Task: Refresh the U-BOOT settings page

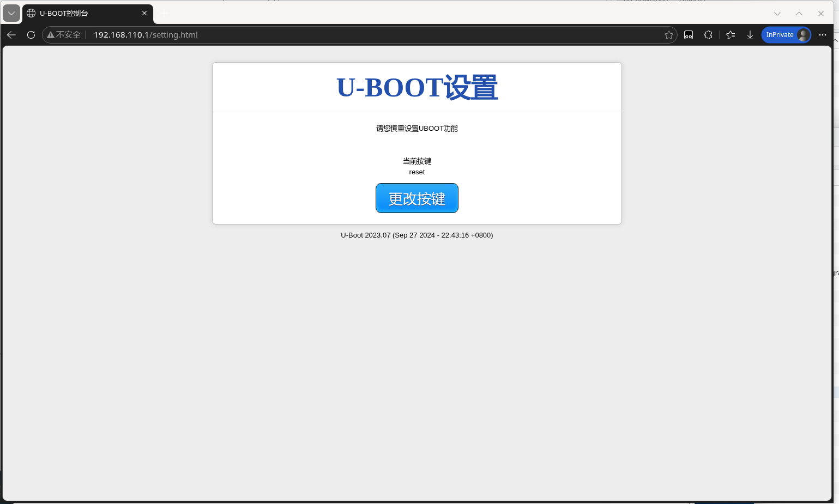Action: coord(31,35)
